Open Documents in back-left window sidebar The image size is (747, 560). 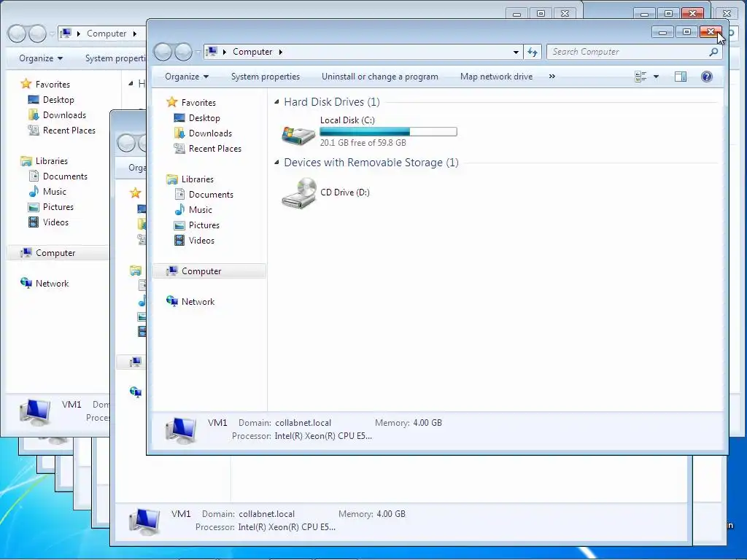click(x=65, y=176)
